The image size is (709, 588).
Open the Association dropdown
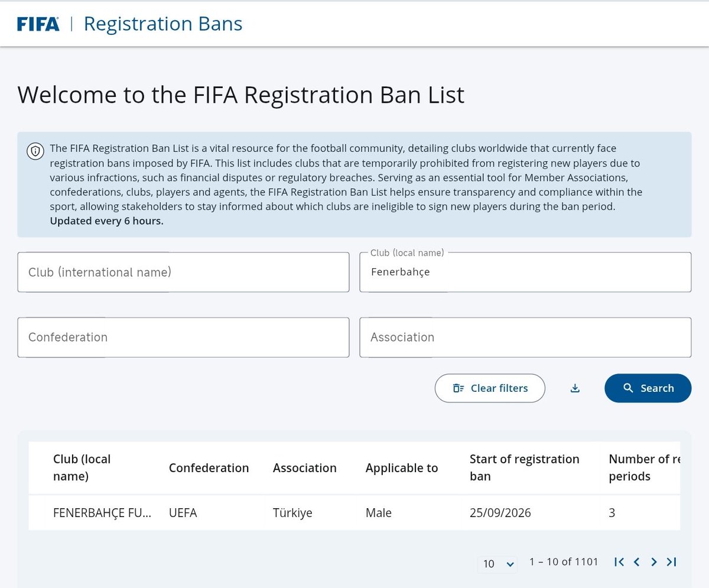click(525, 337)
